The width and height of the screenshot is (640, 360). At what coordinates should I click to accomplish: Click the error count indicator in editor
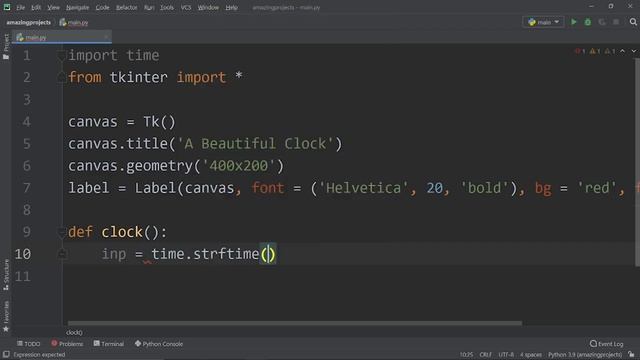(x=580, y=51)
